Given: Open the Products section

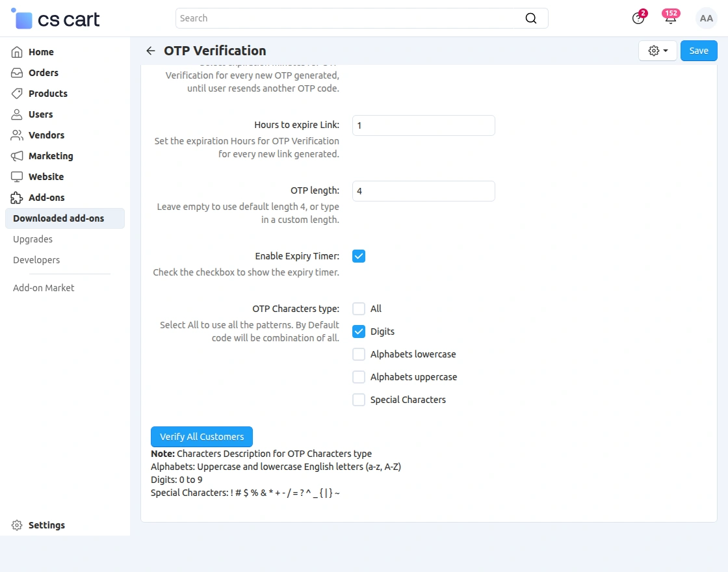Looking at the screenshot, I should tap(46, 94).
